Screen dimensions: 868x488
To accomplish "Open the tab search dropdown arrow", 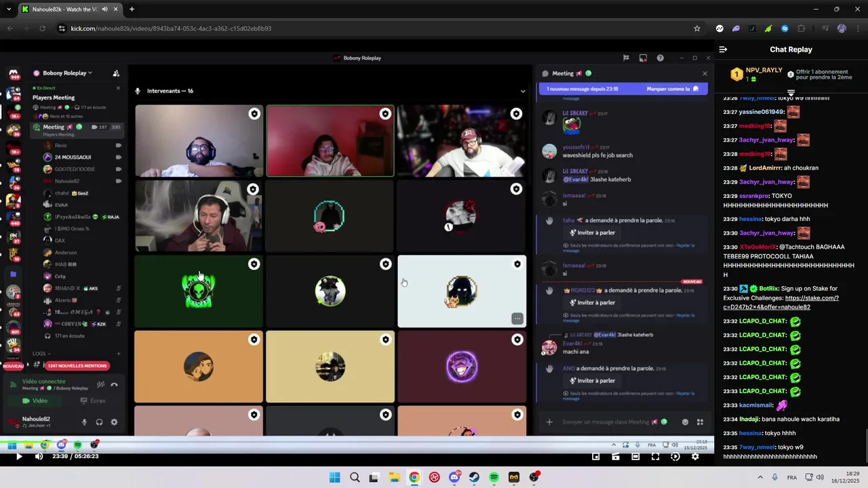I will click(x=9, y=9).
